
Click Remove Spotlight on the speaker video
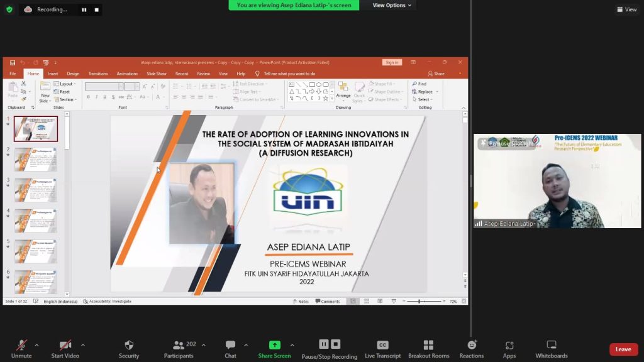point(508,144)
